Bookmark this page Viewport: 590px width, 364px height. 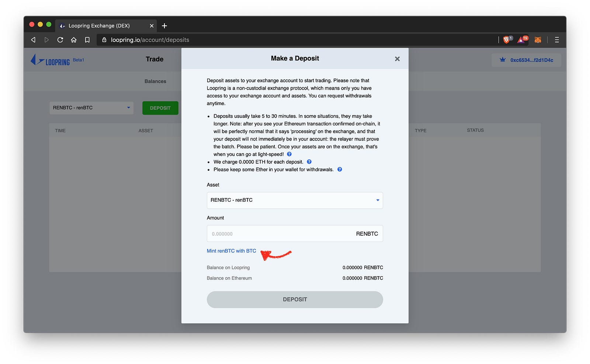click(87, 40)
